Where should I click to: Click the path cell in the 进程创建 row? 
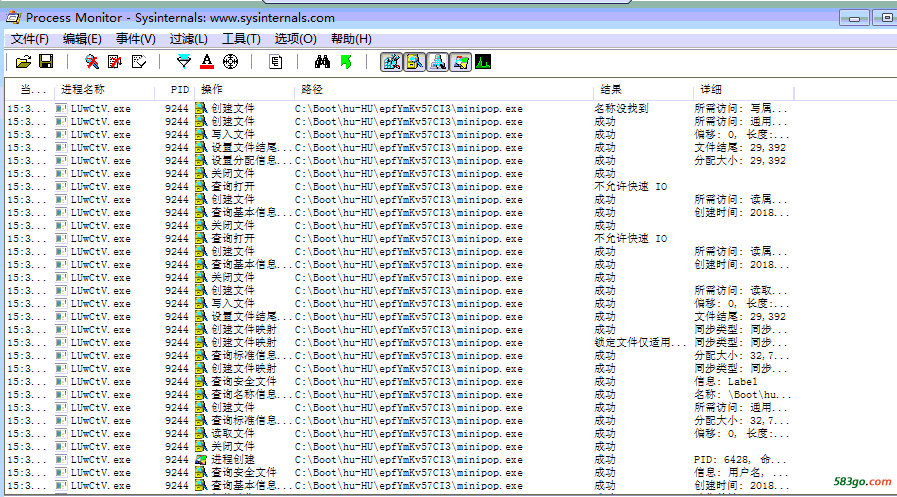click(x=408, y=460)
